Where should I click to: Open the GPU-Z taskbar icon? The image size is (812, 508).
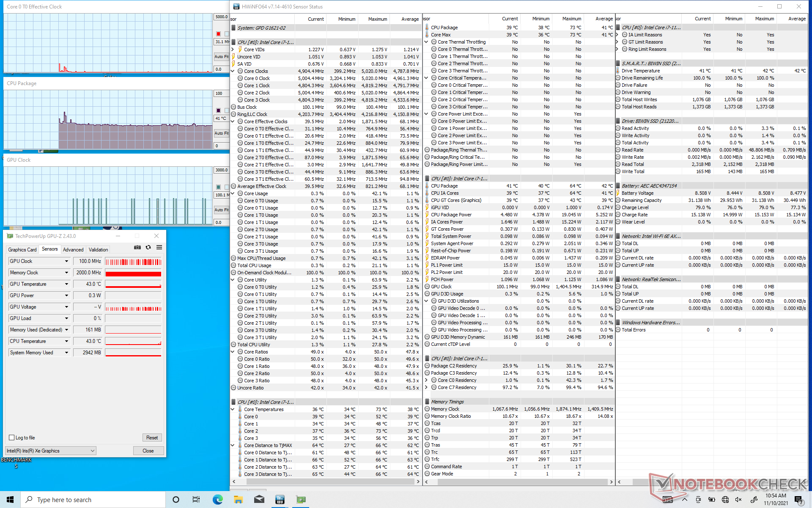tap(301, 500)
